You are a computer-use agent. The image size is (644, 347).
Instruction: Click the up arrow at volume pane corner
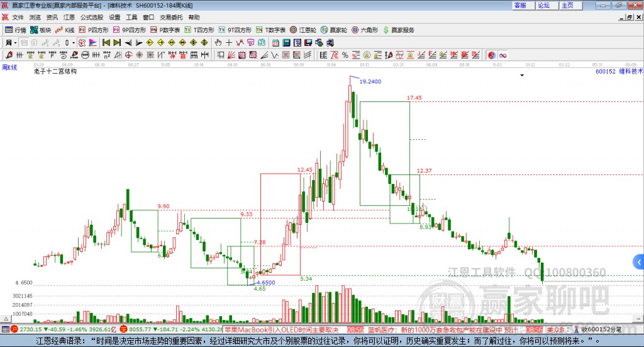[6, 319]
